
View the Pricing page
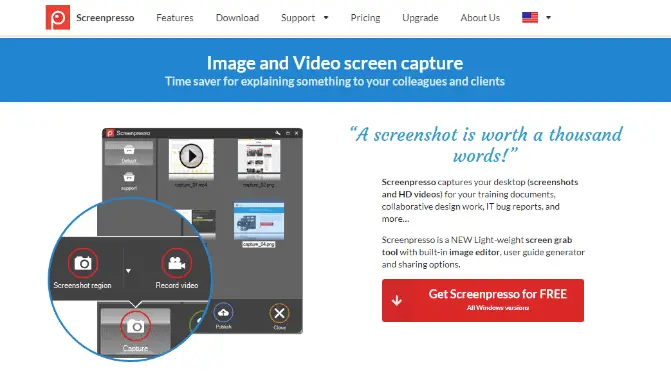click(x=365, y=18)
